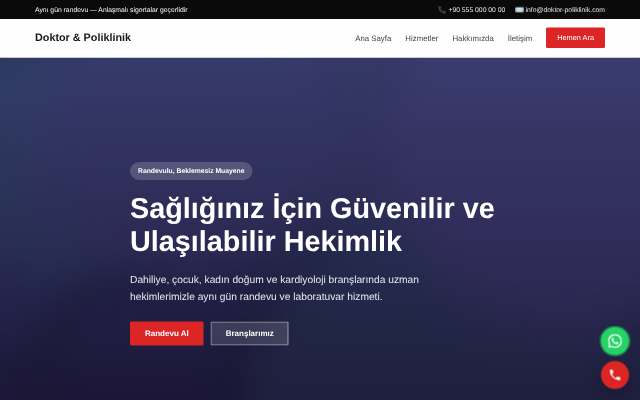Navigate to Hizmetler page
This screenshot has width=640, height=400.
pyautogui.click(x=422, y=38)
